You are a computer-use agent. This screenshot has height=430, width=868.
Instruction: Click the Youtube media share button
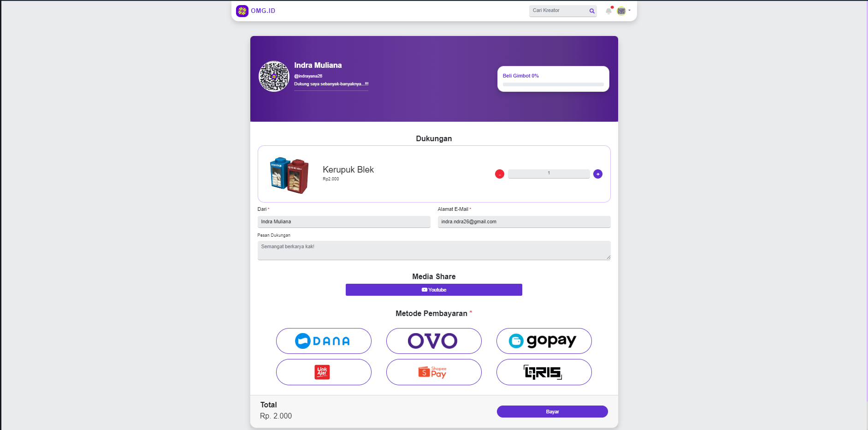point(434,290)
